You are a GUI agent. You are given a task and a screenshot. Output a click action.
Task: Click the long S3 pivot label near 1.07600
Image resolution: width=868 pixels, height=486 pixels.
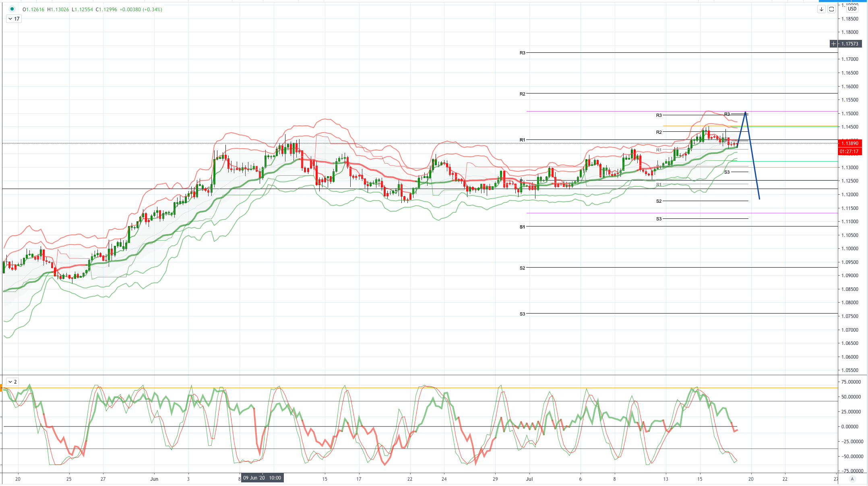tap(522, 314)
